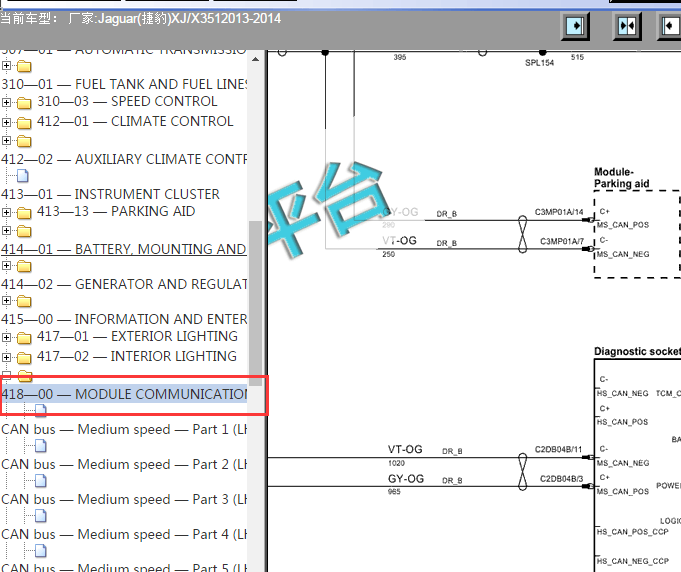The image size is (681, 572).
Task: Select 415—00 INFORMATION AND ENTER entry
Action: [x=124, y=319]
